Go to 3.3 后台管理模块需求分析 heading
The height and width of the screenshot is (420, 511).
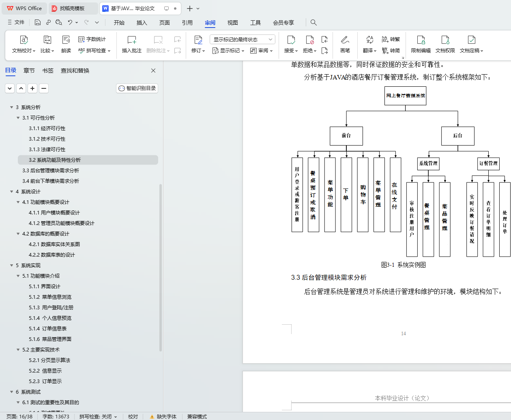pyautogui.click(x=51, y=171)
